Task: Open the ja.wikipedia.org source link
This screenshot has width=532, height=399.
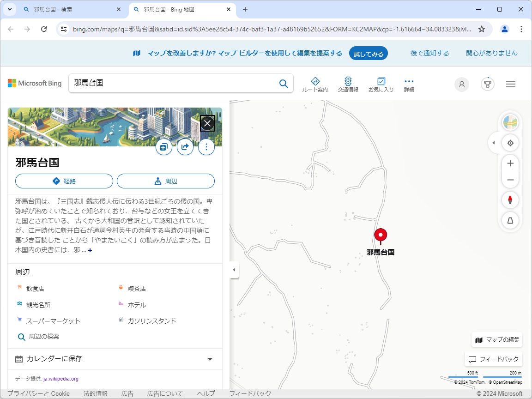Action: tap(60, 378)
